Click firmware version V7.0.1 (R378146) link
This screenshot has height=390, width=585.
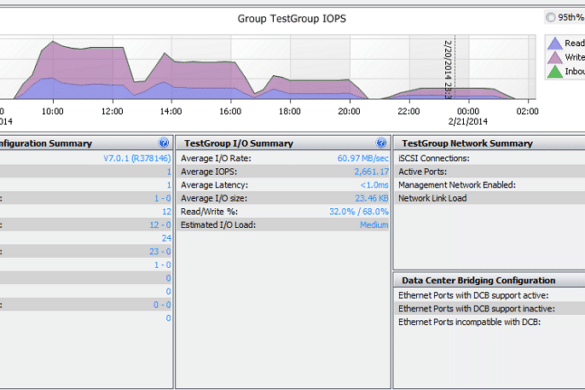pos(137,158)
